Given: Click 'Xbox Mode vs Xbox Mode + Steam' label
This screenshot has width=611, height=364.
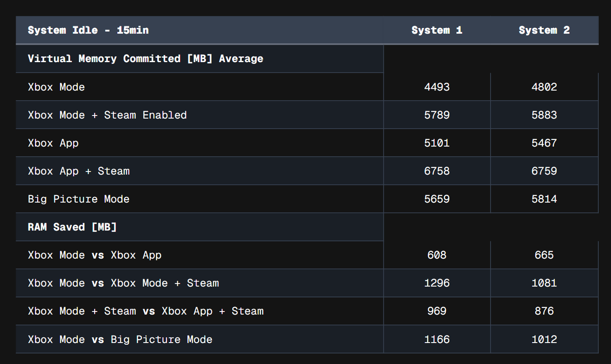Looking at the screenshot, I should [x=124, y=283].
